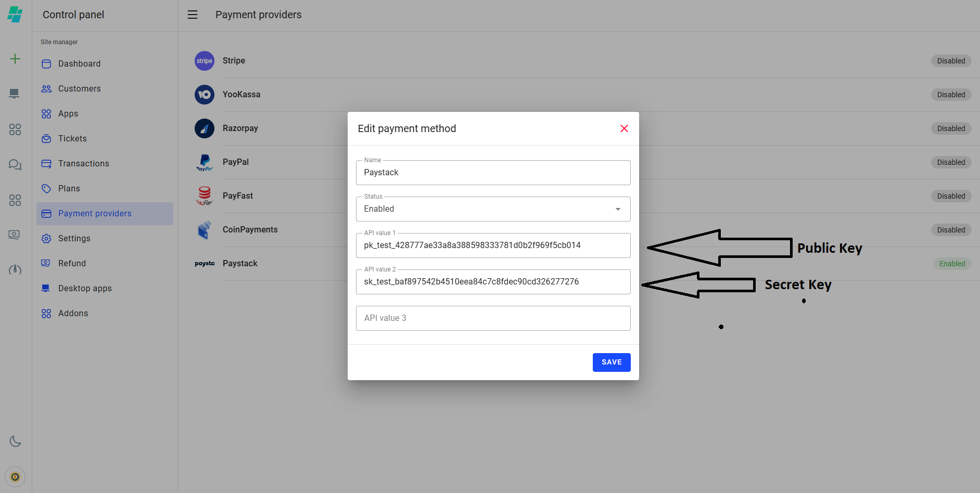Open the Status dropdown
The height and width of the screenshot is (493, 980).
pos(492,209)
